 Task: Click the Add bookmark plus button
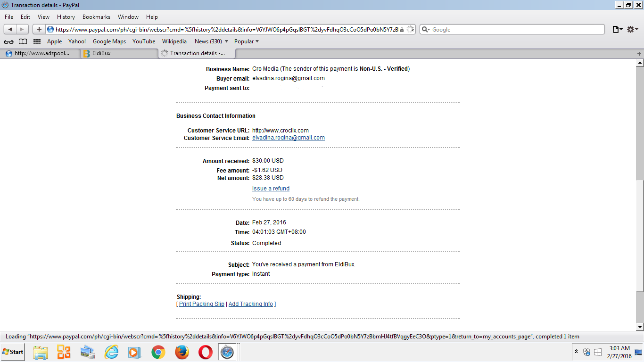coord(39,29)
